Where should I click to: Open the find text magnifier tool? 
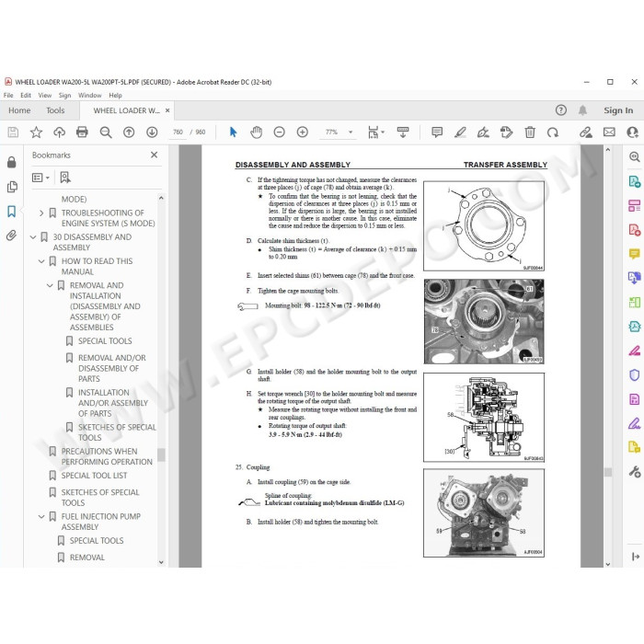[x=106, y=132]
